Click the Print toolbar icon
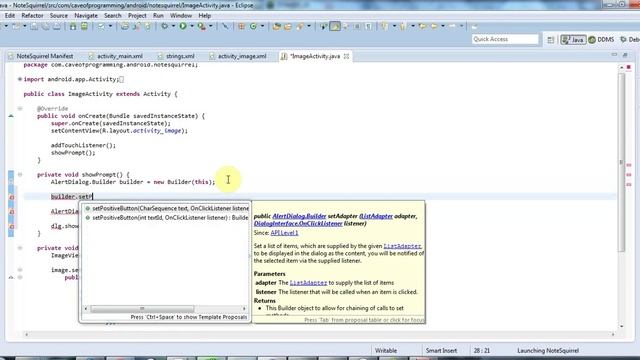The height and width of the screenshot is (360, 640). (x=57, y=27)
